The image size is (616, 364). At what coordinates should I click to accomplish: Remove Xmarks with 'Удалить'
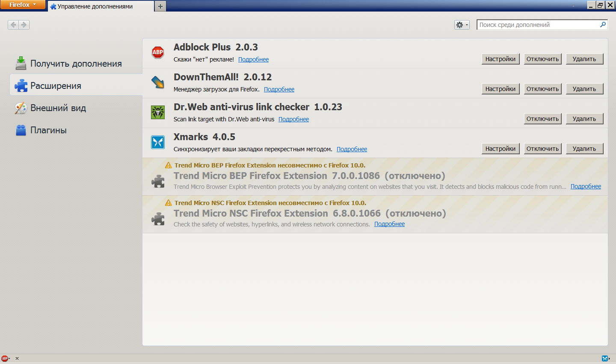[584, 149]
